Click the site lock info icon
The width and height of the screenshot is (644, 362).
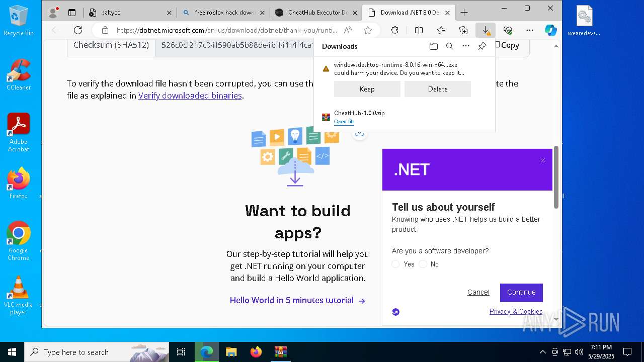click(105, 30)
